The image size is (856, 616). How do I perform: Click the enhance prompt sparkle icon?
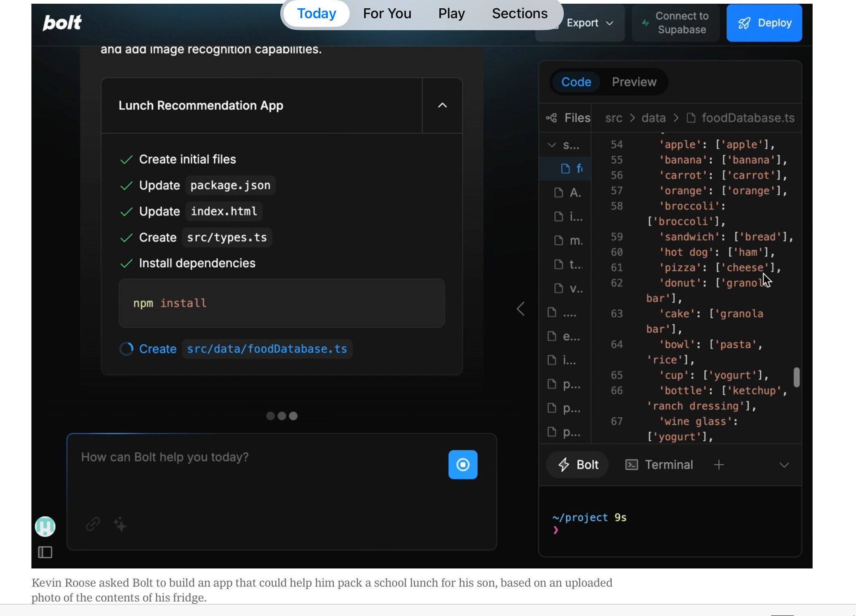120,524
